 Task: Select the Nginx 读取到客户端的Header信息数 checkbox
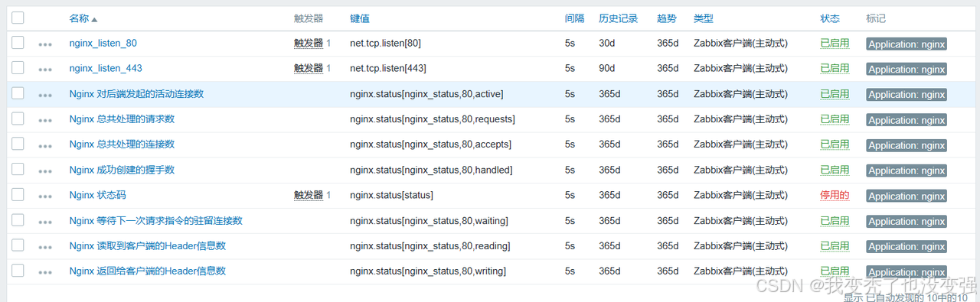pyautogui.click(x=18, y=245)
